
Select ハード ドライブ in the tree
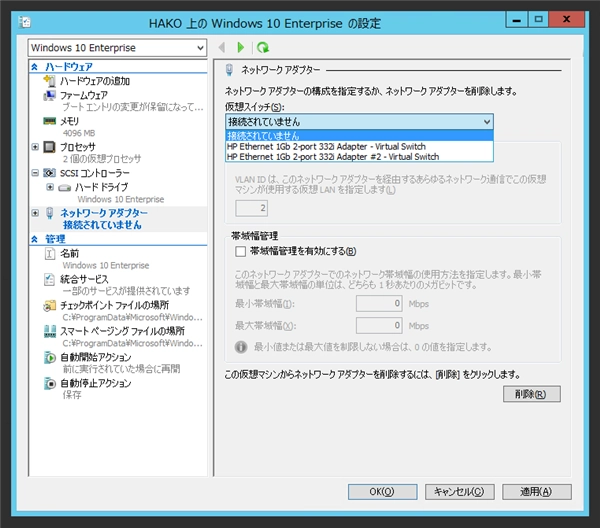pyautogui.click(x=101, y=187)
